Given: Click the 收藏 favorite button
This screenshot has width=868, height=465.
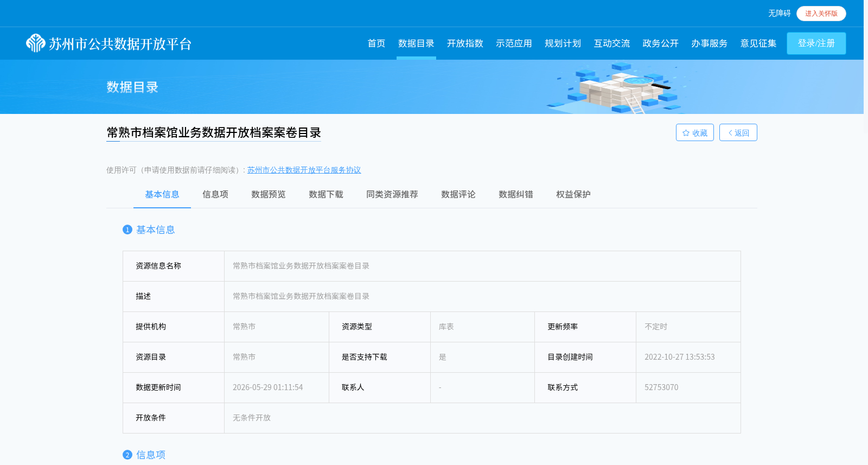Looking at the screenshot, I should [x=695, y=132].
